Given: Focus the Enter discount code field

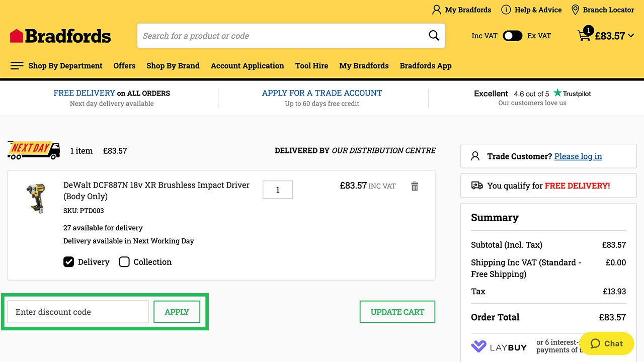Looking at the screenshot, I should [x=78, y=312].
